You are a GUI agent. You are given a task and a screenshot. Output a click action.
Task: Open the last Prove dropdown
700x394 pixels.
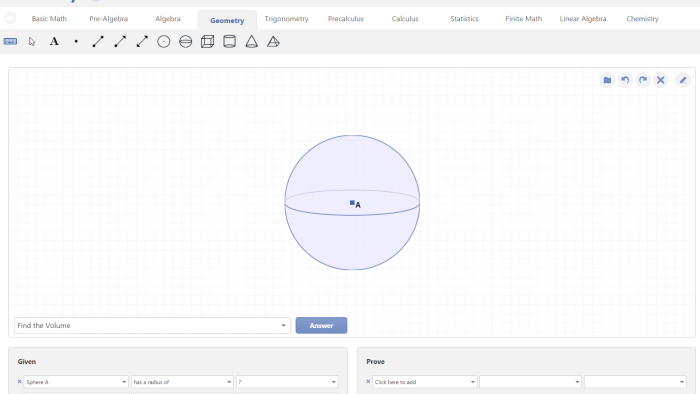pos(635,382)
